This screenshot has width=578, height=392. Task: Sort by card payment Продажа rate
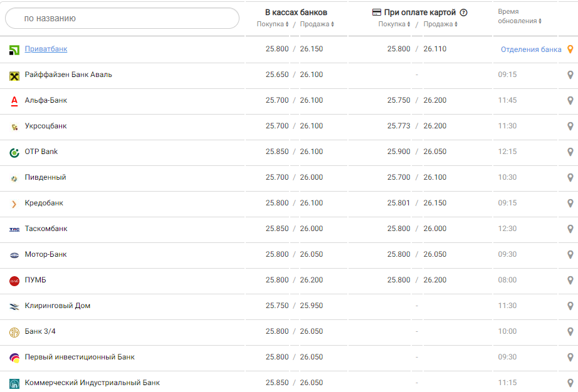(x=440, y=24)
